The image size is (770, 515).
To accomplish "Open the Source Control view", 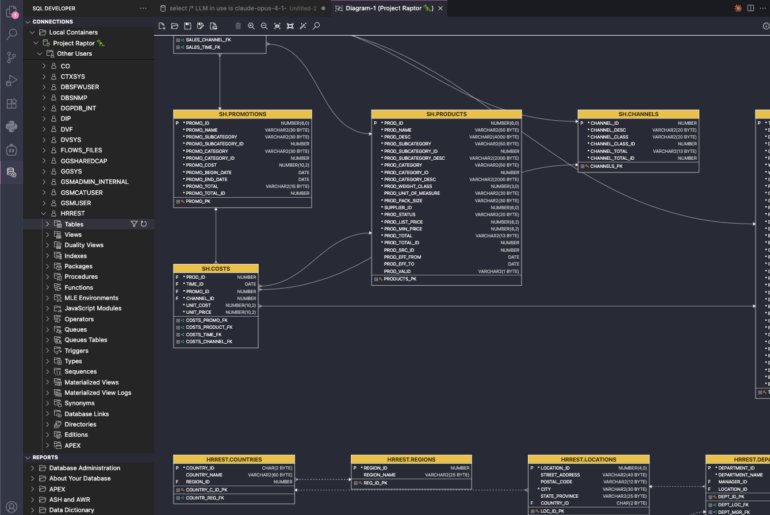I will point(12,56).
